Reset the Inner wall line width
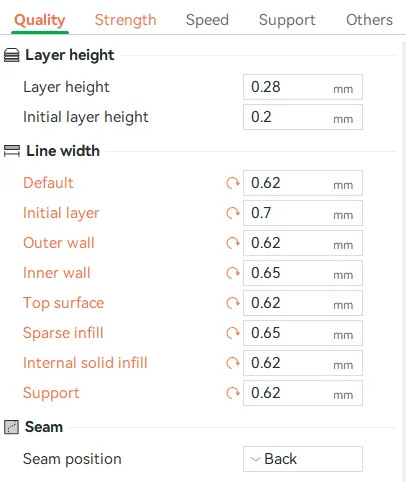The image size is (406, 482). pos(233,273)
